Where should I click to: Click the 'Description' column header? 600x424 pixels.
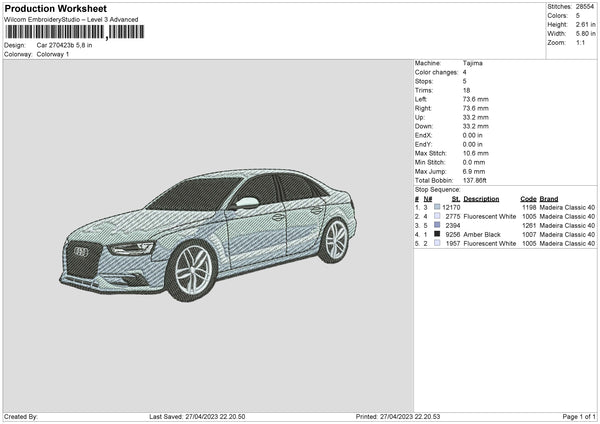tap(481, 199)
